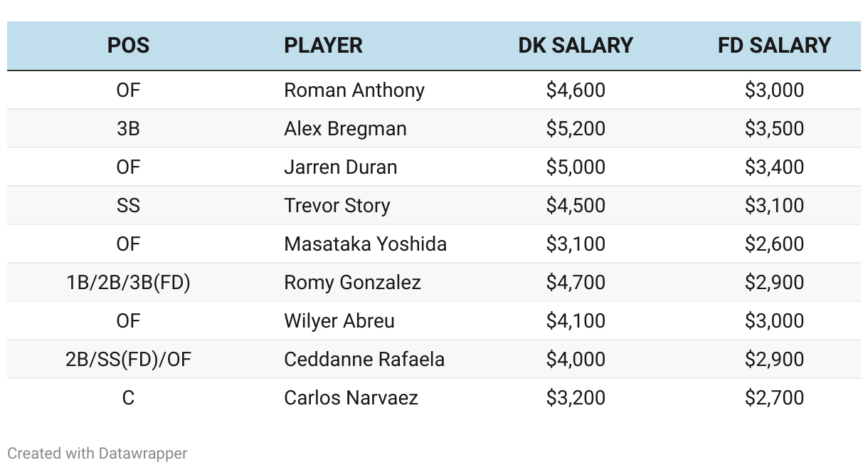
Task: Click the POS column header
Action: click(128, 46)
